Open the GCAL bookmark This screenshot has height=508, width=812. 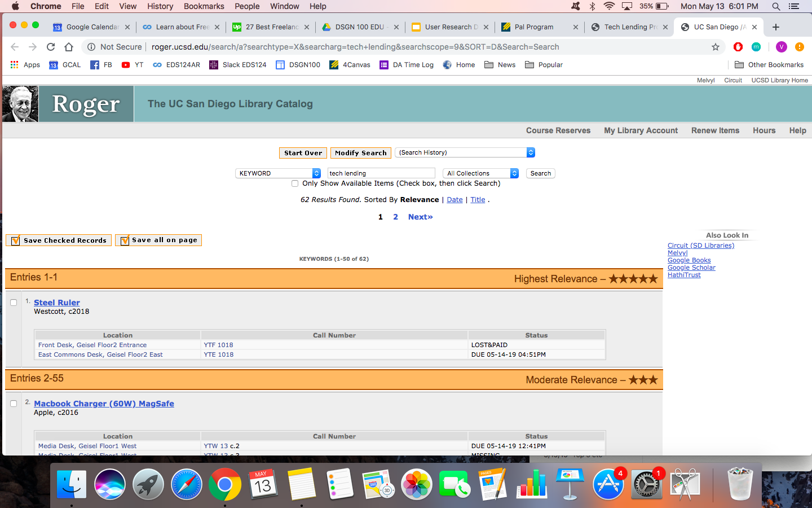pos(65,65)
